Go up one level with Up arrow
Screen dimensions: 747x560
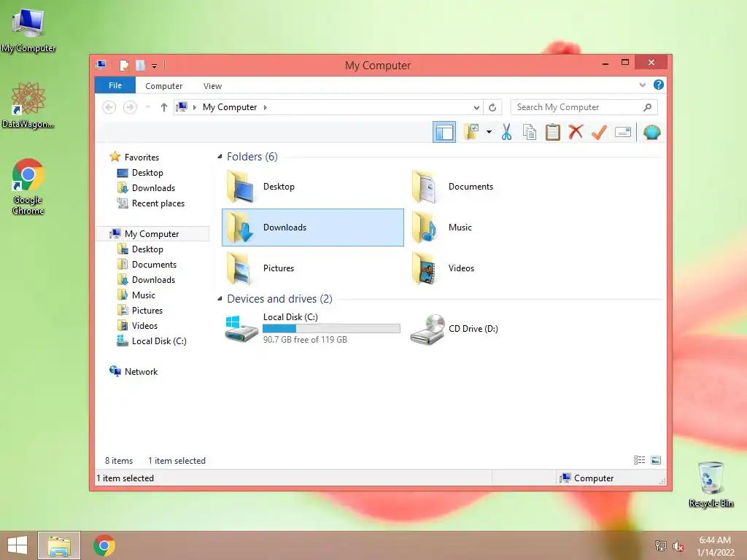click(x=164, y=107)
